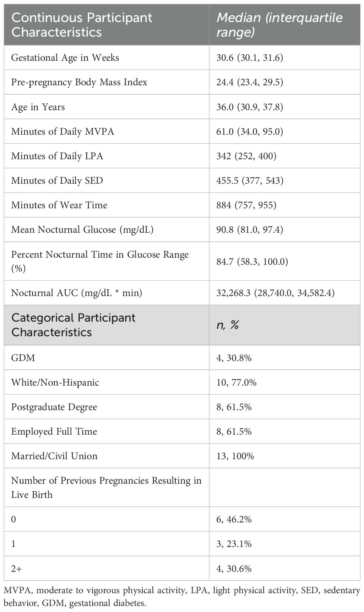The image size is (364, 612).
Task: Click the "Married/Civil Union" row label
Action: coord(54,456)
